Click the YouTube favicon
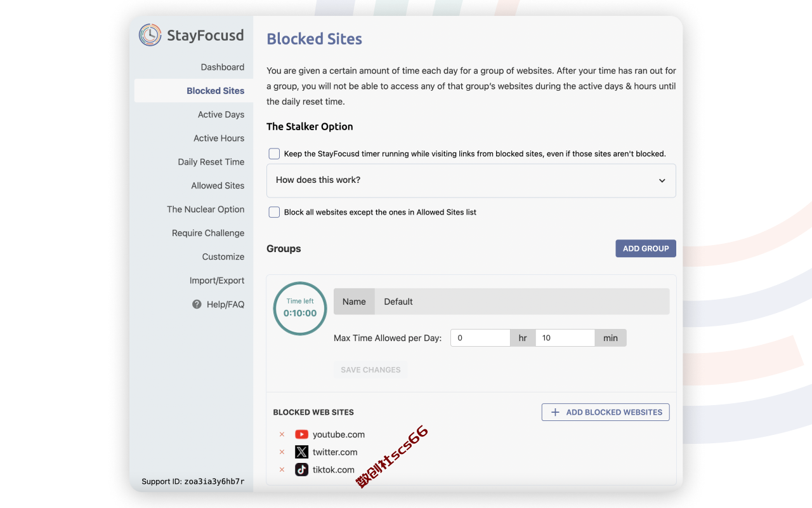Viewport: 812px width, 508px height. coord(301,434)
